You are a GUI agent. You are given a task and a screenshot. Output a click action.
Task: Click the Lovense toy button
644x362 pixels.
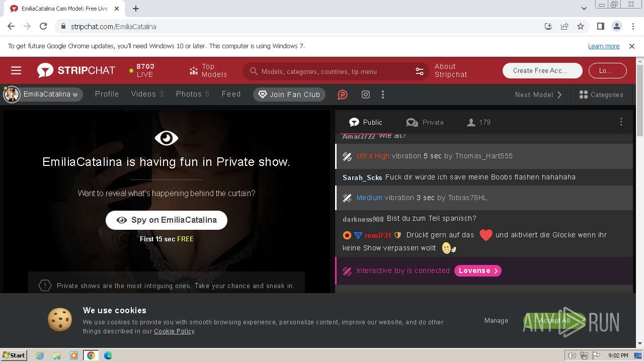tap(478, 270)
